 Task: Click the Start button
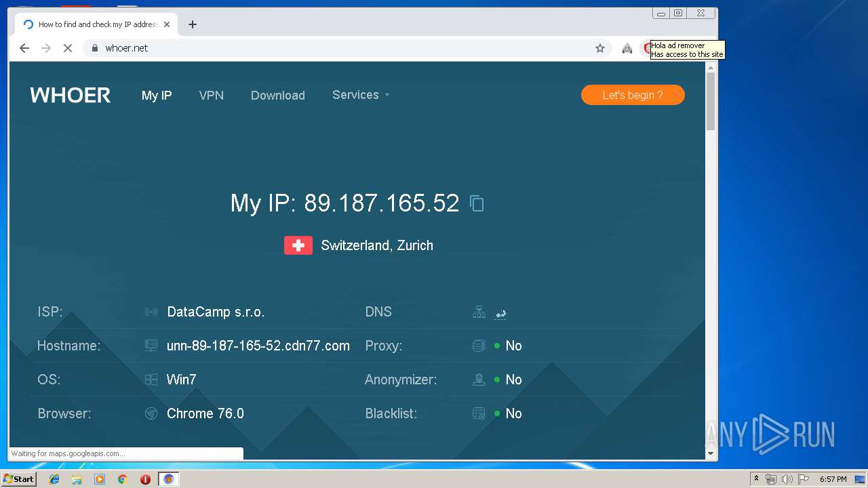[x=18, y=479]
